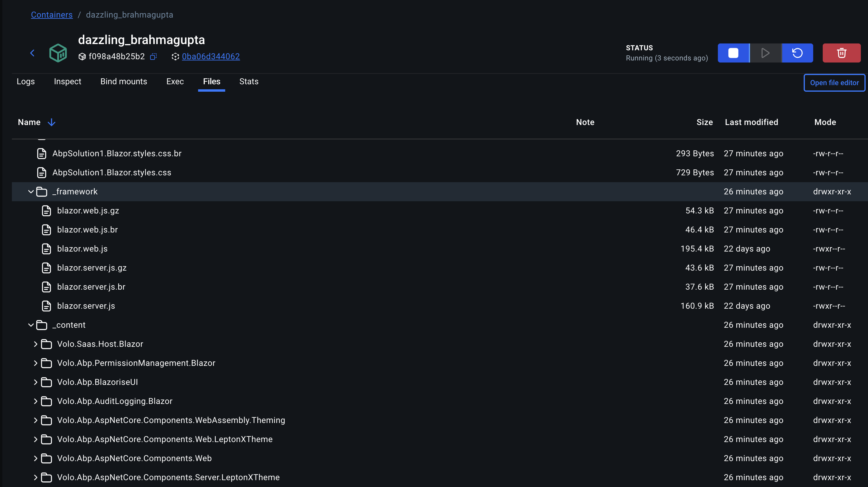
Task: Stop the running container
Action: tap(733, 53)
